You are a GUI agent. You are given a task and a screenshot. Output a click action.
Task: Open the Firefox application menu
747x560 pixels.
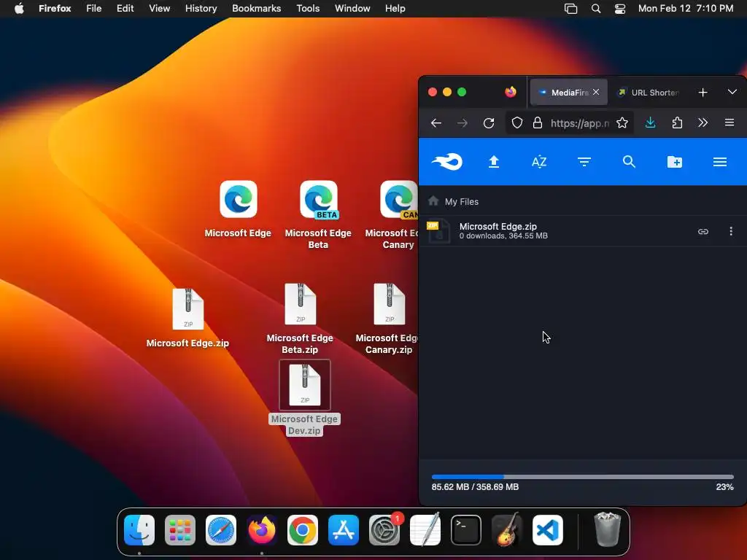point(729,122)
